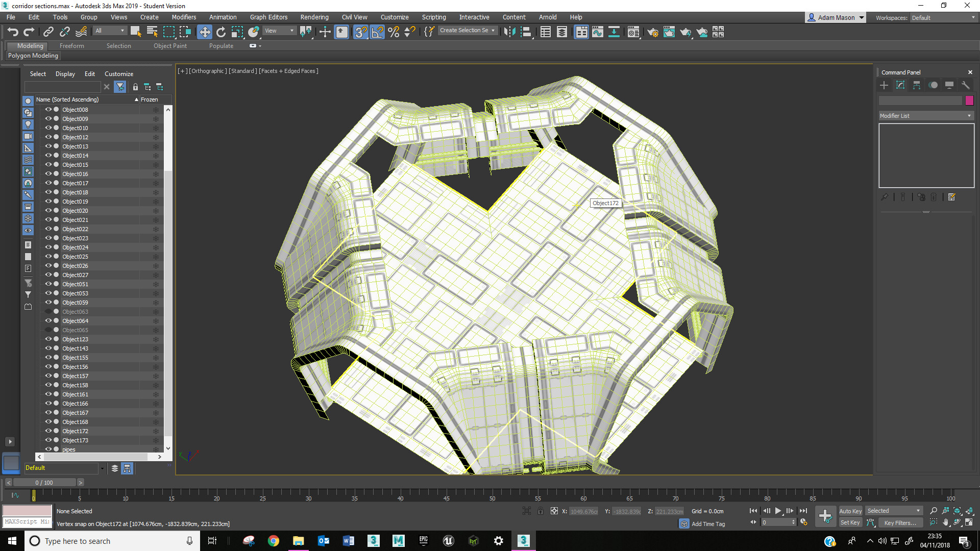Open the reference coordinate View dropdown
The image size is (980, 551).
click(x=279, y=31)
